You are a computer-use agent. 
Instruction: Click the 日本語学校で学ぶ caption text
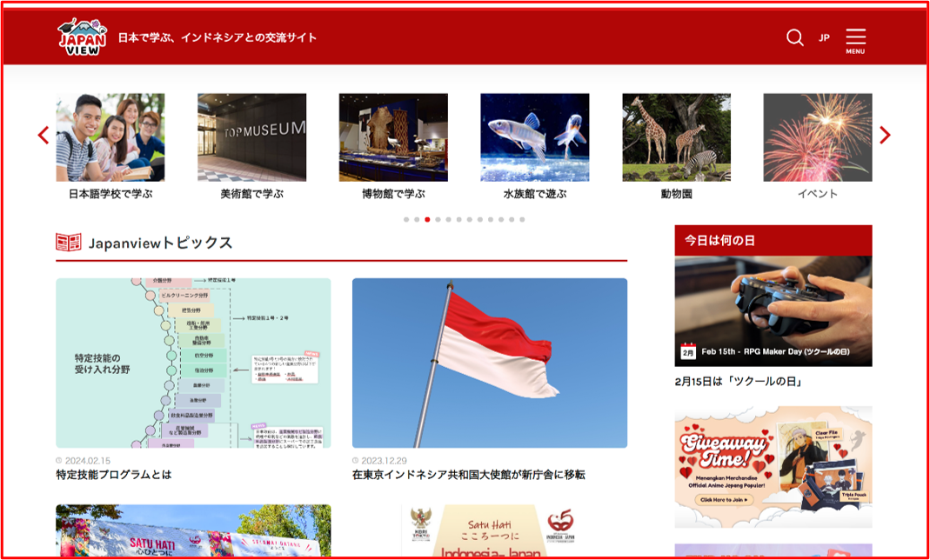click(x=110, y=194)
